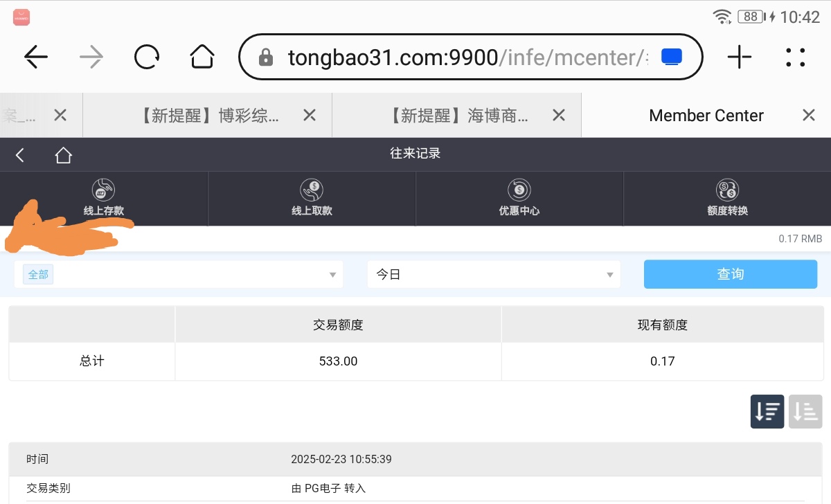Open 额度转换 balance transfer
Image resolution: width=831 pixels, height=504 pixels.
click(727, 199)
